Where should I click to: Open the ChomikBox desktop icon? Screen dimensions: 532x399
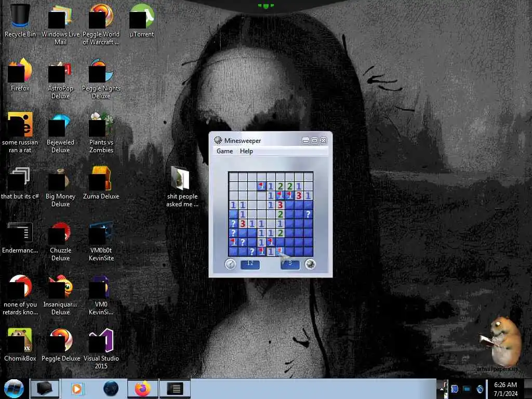click(20, 345)
